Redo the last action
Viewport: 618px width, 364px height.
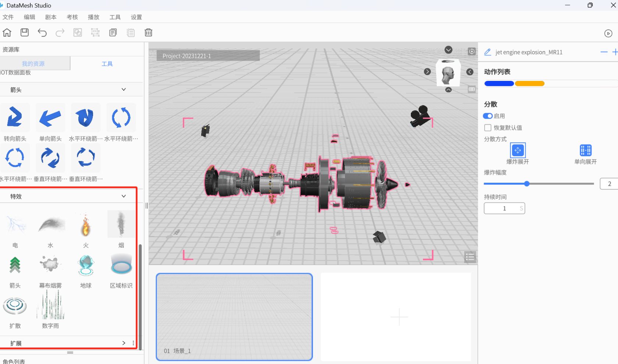pyautogui.click(x=60, y=33)
